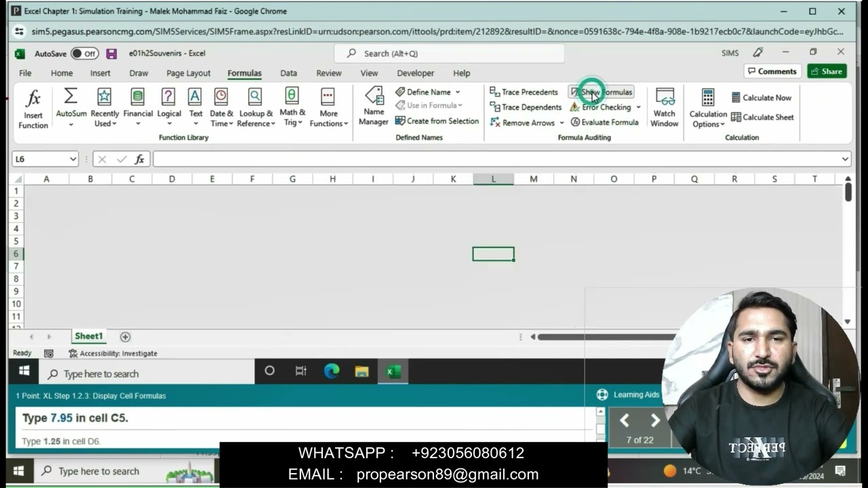
Task: Switch to the Home tab
Action: (x=62, y=73)
